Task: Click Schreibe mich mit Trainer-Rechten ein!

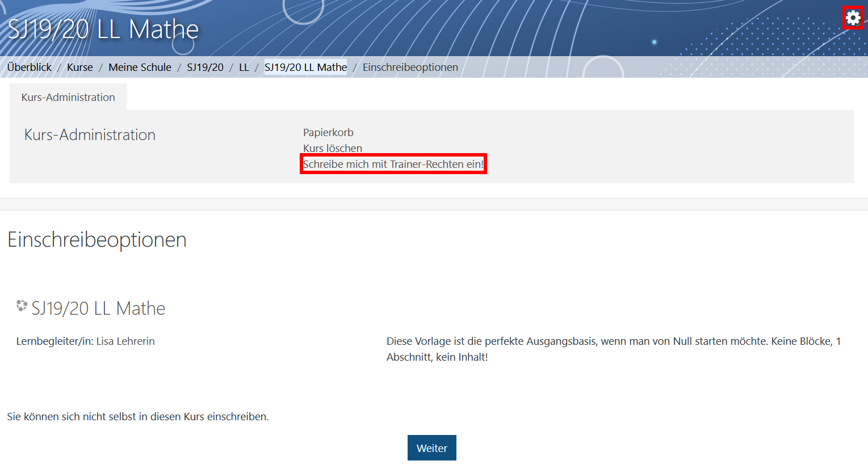Action: [x=393, y=164]
